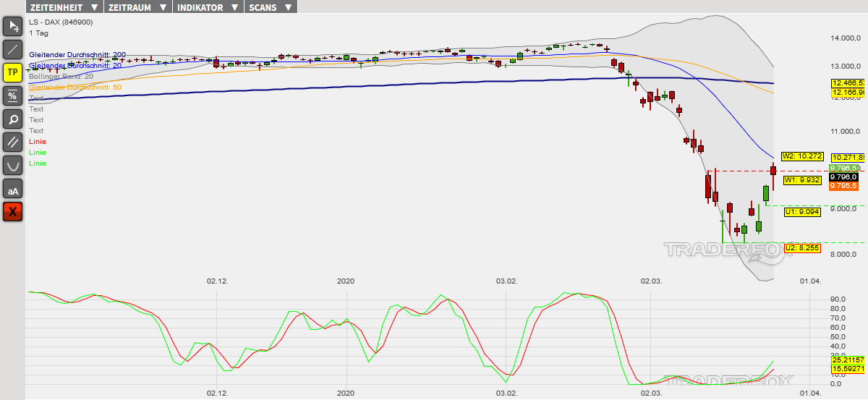Select the trend line drawing tool
Screen dimensions: 868x400
(x=12, y=50)
